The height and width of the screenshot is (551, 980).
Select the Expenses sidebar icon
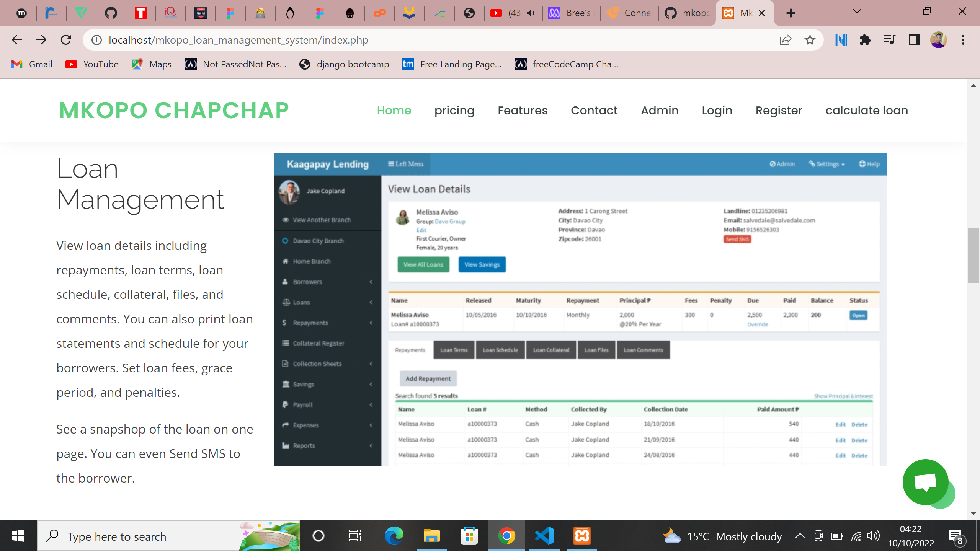pyautogui.click(x=285, y=425)
